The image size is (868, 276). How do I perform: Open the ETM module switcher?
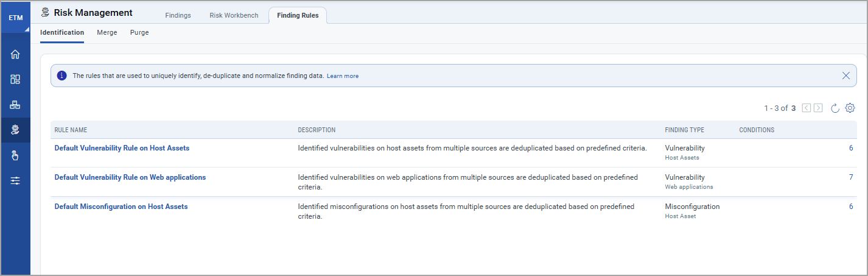(15, 18)
